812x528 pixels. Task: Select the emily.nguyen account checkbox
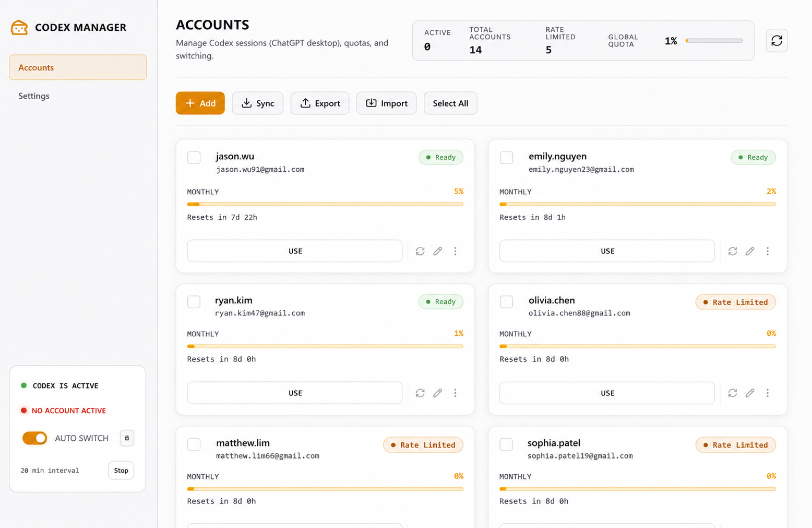pos(506,158)
